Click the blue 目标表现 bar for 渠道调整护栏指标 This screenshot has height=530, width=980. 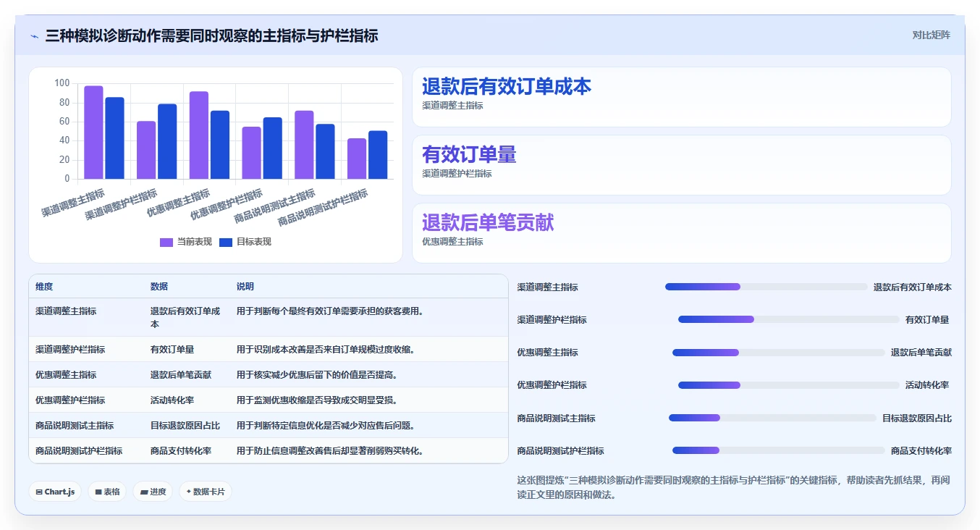167,141
